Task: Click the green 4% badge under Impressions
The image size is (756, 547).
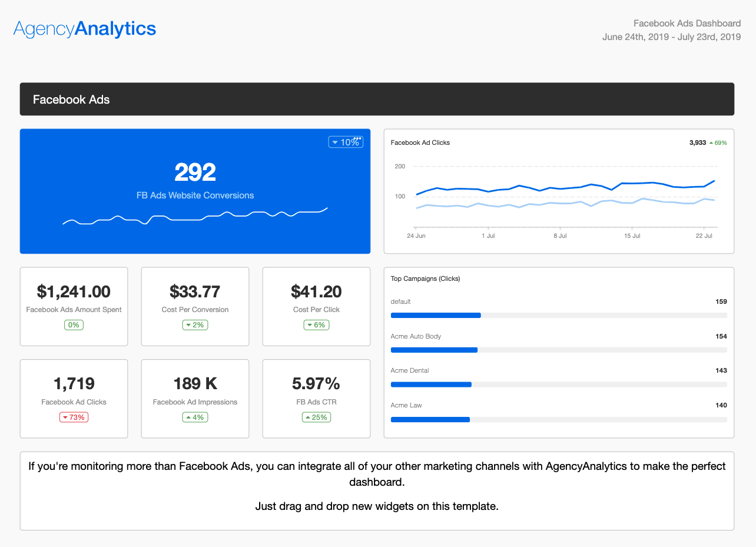Action: pos(195,417)
